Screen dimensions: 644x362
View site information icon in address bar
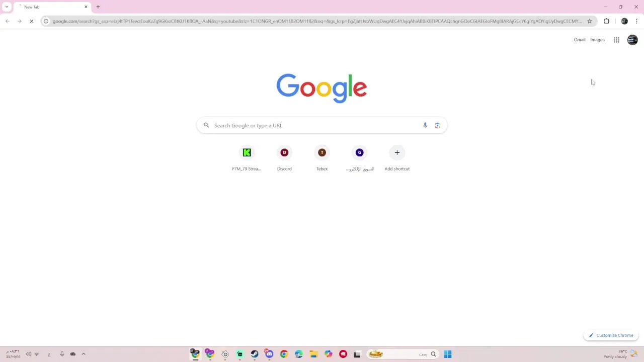(46, 21)
